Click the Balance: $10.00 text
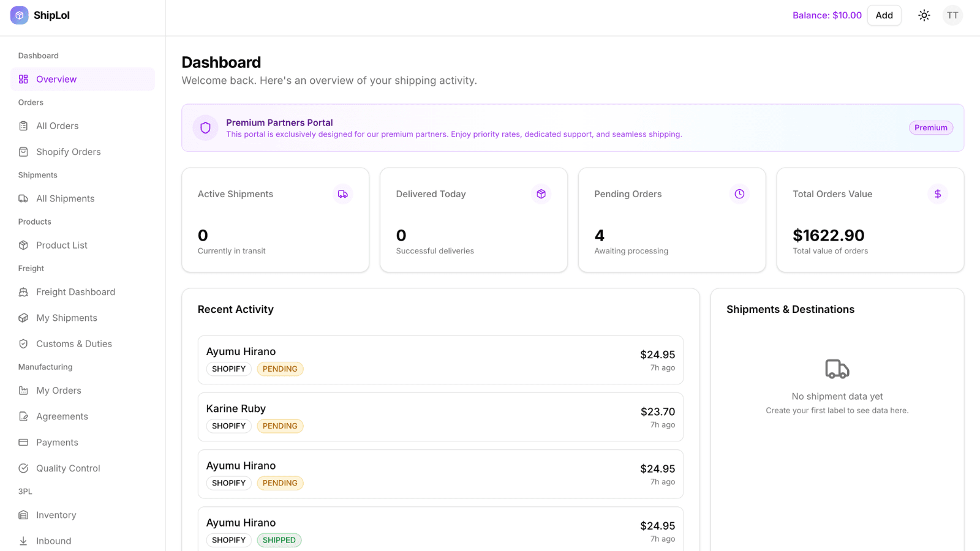Screen dimensions: 980x551 [827, 15]
